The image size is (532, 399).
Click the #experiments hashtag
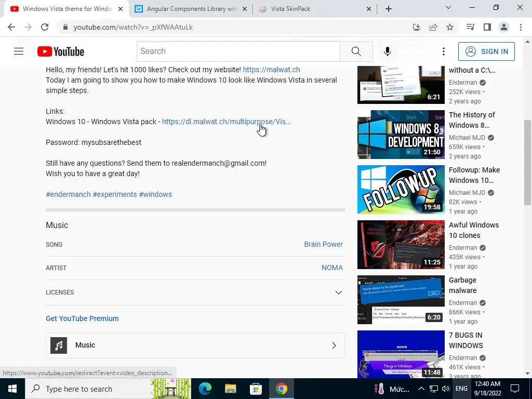coord(115,194)
